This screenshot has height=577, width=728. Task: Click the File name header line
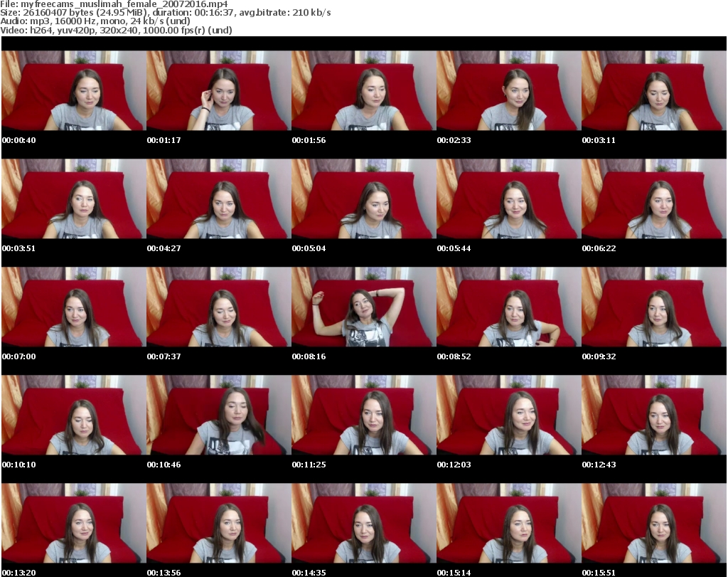tap(114, 4)
